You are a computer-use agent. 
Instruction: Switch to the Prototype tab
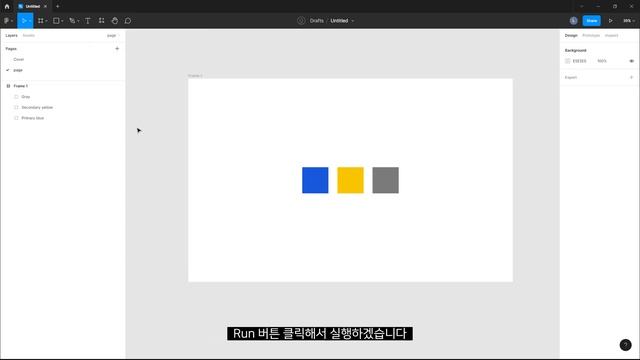point(591,36)
